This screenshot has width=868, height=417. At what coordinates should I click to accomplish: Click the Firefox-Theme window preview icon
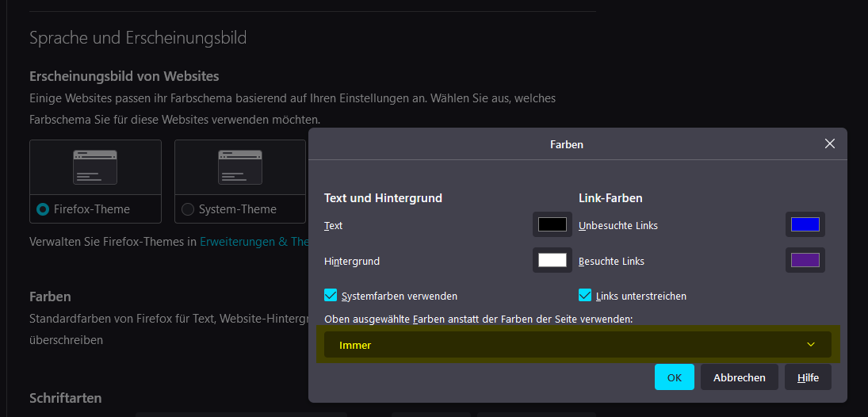[x=95, y=167]
